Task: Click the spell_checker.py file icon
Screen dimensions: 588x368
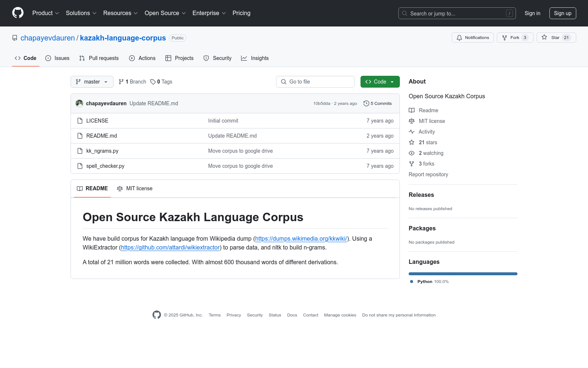Action: click(x=80, y=166)
